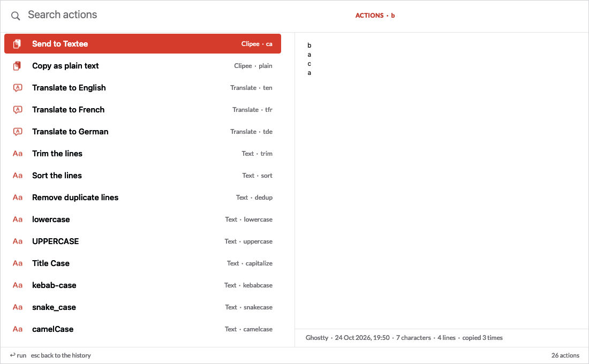Image resolution: width=589 pixels, height=364 pixels.
Task: Click the 'Translate · tde' shortcut label
Action: (251, 132)
